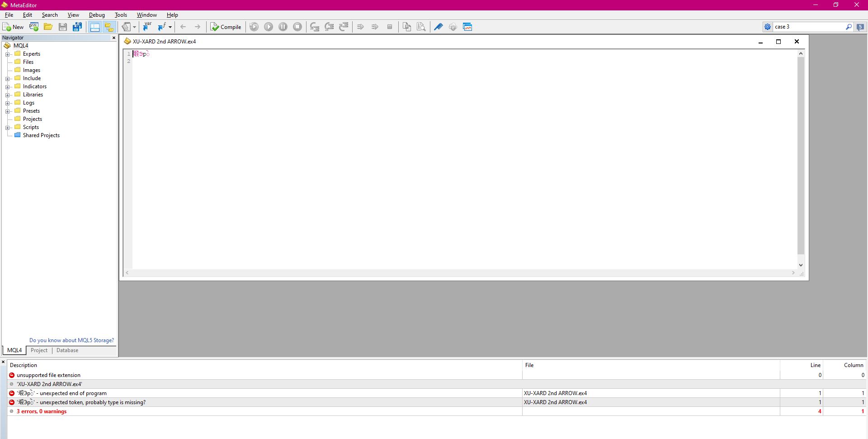The image size is (868, 439).
Task: Select the Projects folder
Action: tap(32, 119)
